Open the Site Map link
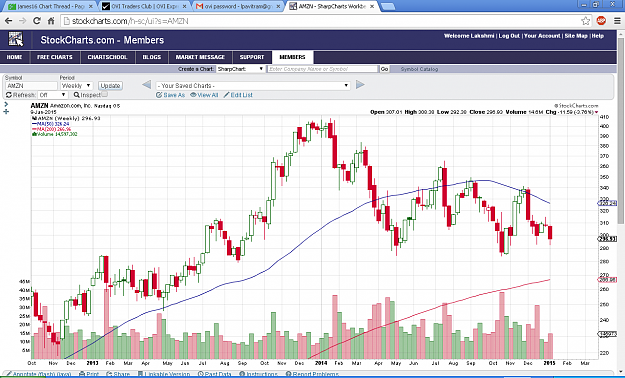The image size is (625, 378). coord(576,36)
